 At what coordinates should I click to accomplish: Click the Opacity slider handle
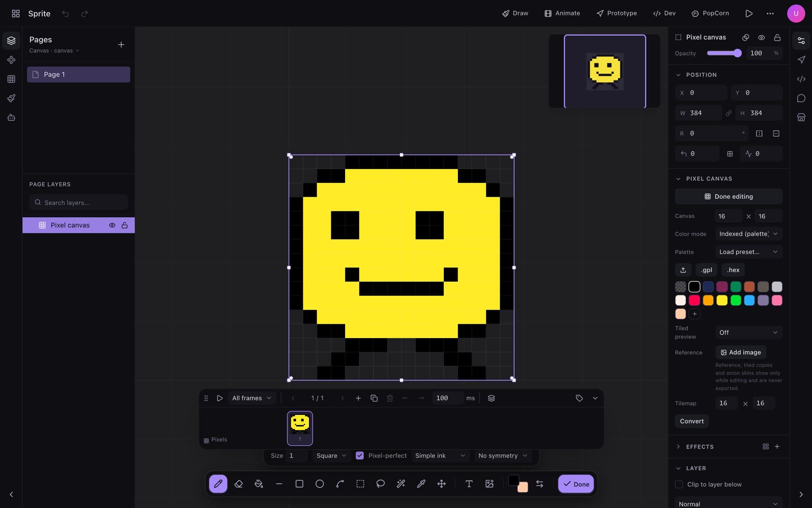(x=738, y=53)
